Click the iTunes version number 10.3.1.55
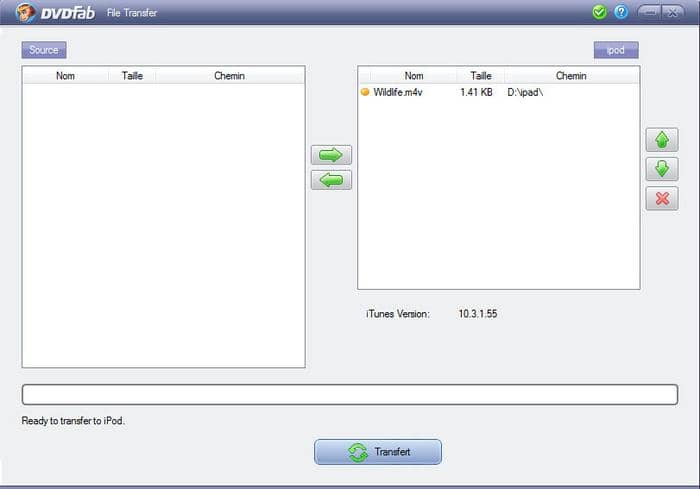 (x=478, y=313)
